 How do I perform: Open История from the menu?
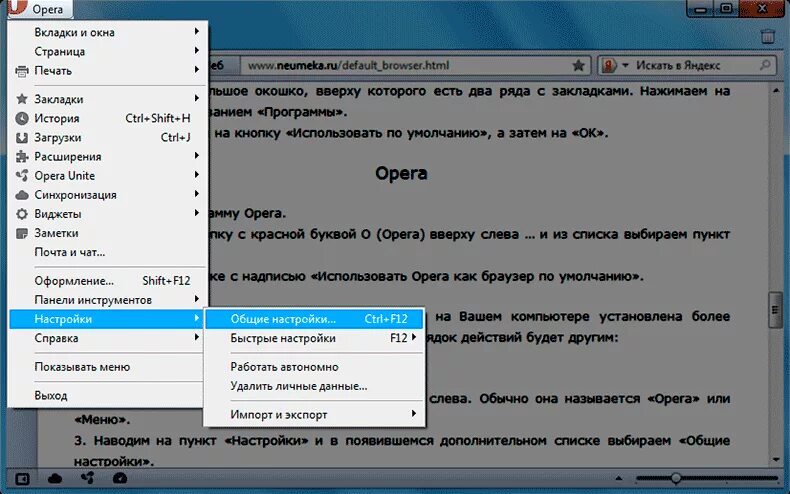(x=108, y=118)
